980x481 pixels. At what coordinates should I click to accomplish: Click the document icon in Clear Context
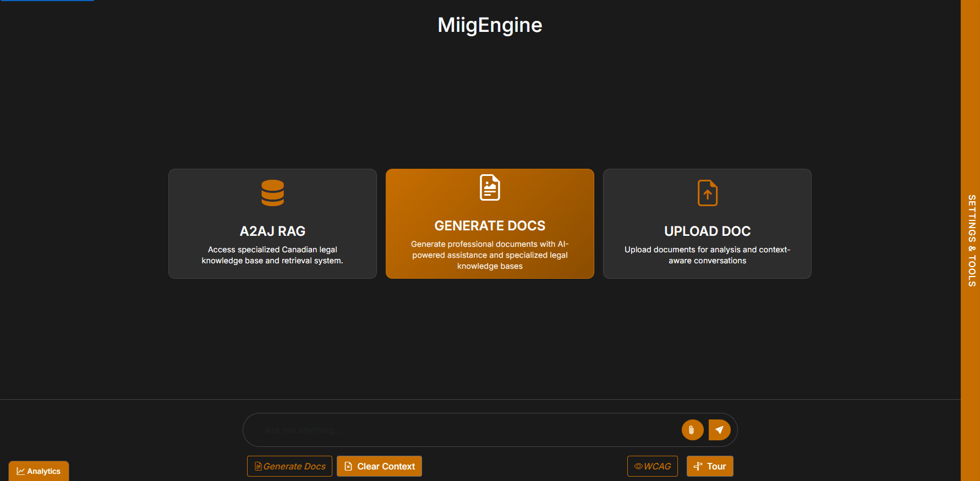tap(348, 466)
